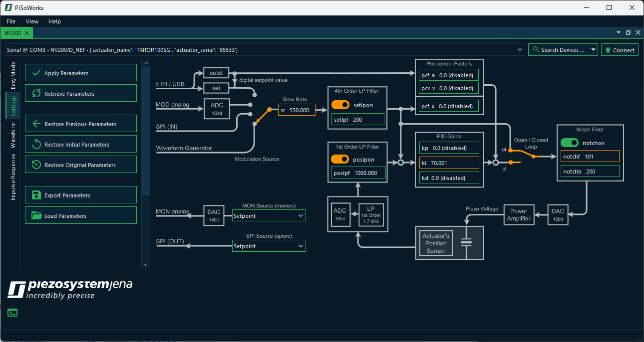This screenshot has height=342, width=644.
Task: Expand the SPI Source (spisrc) dropdown
Action: [x=269, y=246]
